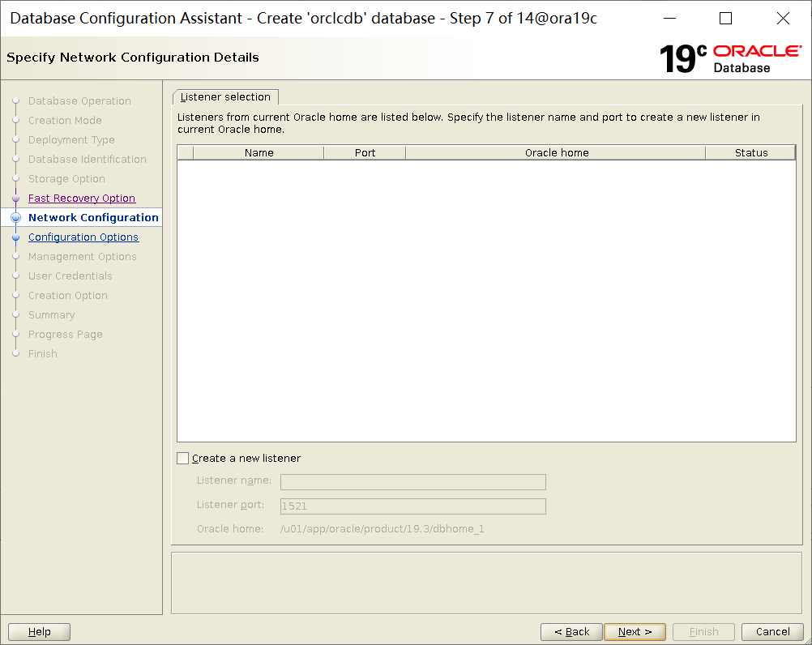Go to the Fast Recovery Option step
This screenshot has width=812, height=645.
(x=82, y=199)
